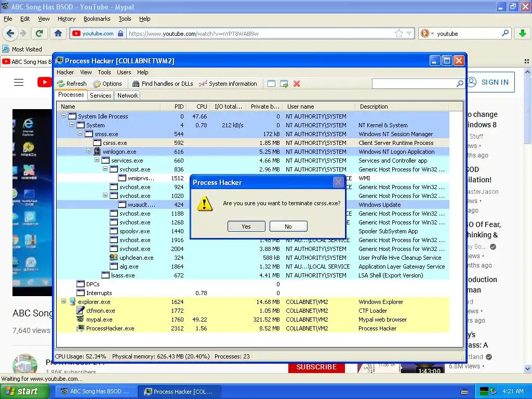Click Find handles or DLLs
532x399 pixels.
163,84
